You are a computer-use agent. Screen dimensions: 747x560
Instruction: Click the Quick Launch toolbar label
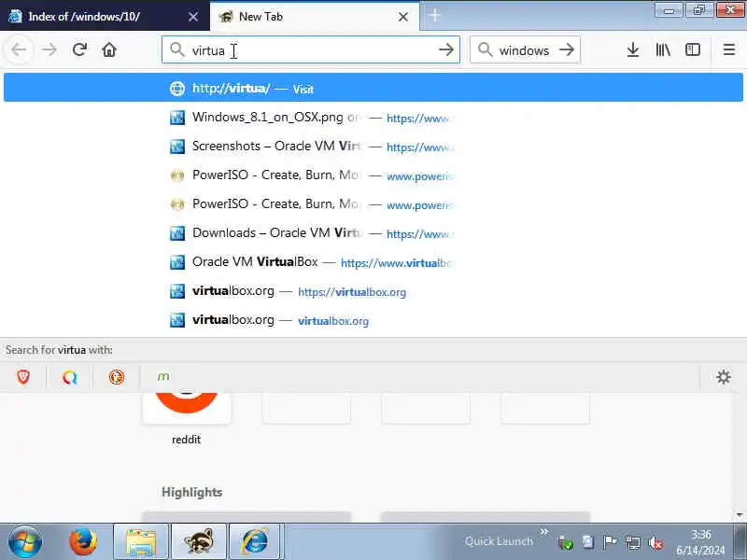(499, 541)
